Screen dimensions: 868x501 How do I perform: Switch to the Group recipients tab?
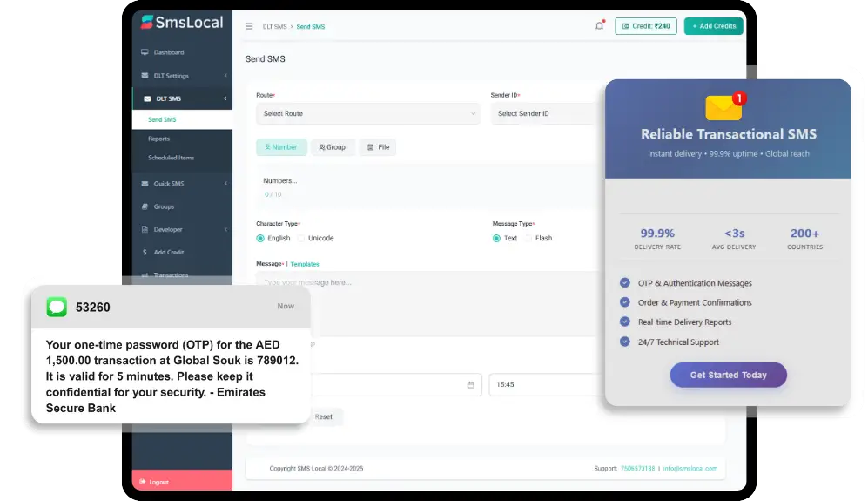pyautogui.click(x=333, y=147)
